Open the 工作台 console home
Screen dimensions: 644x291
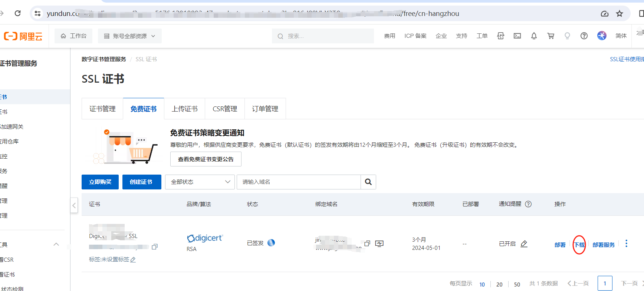coord(73,36)
